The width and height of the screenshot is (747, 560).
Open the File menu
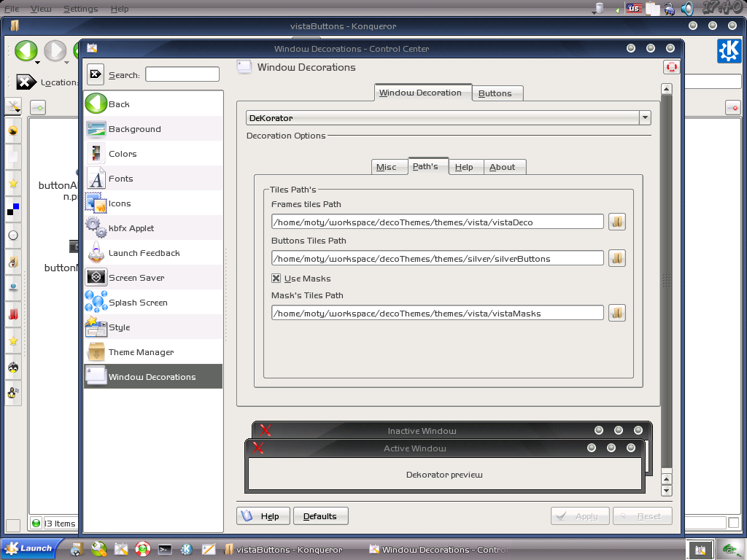(12, 9)
